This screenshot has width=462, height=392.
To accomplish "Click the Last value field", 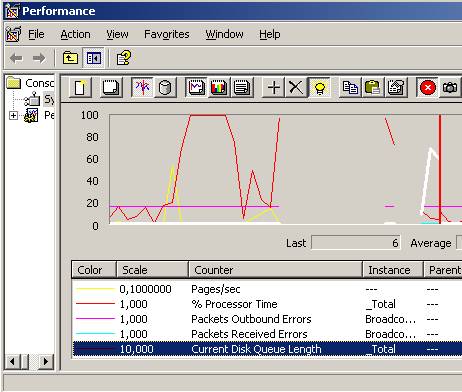I will pyautogui.click(x=356, y=243).
